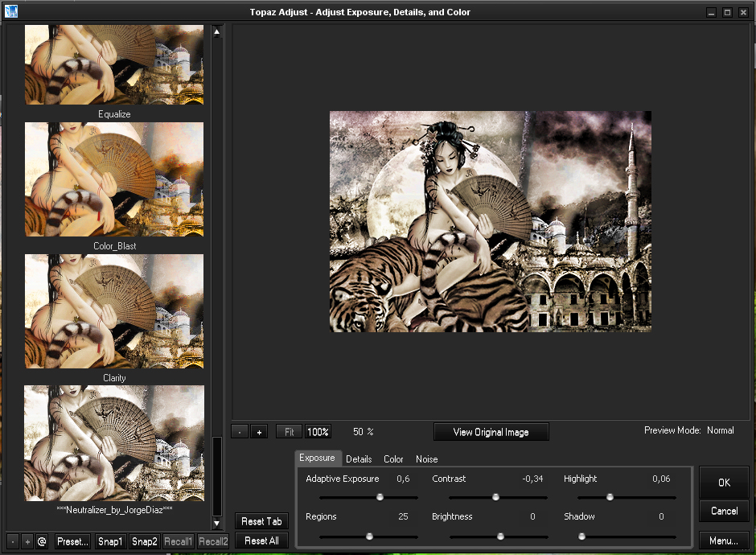Minimize the Topaz Adjust window

(x=711, y=13)
